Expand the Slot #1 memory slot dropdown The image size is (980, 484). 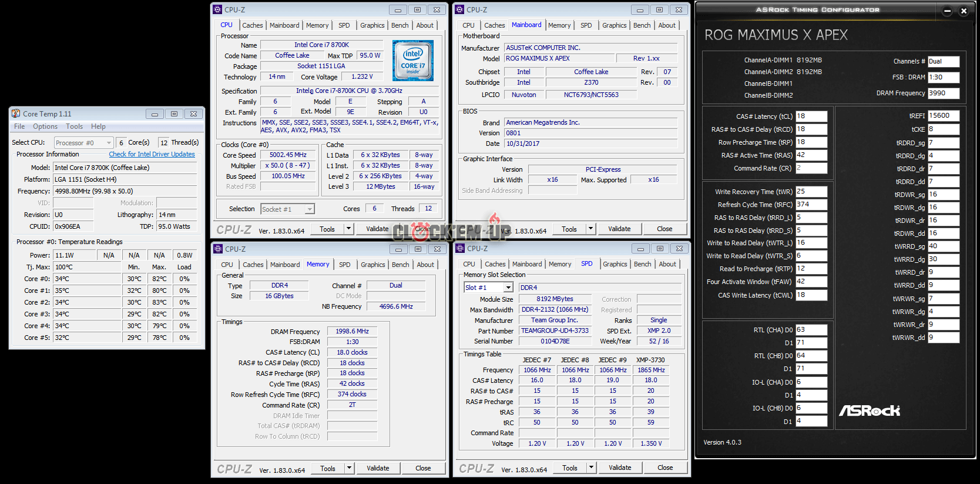pos(508,288)
